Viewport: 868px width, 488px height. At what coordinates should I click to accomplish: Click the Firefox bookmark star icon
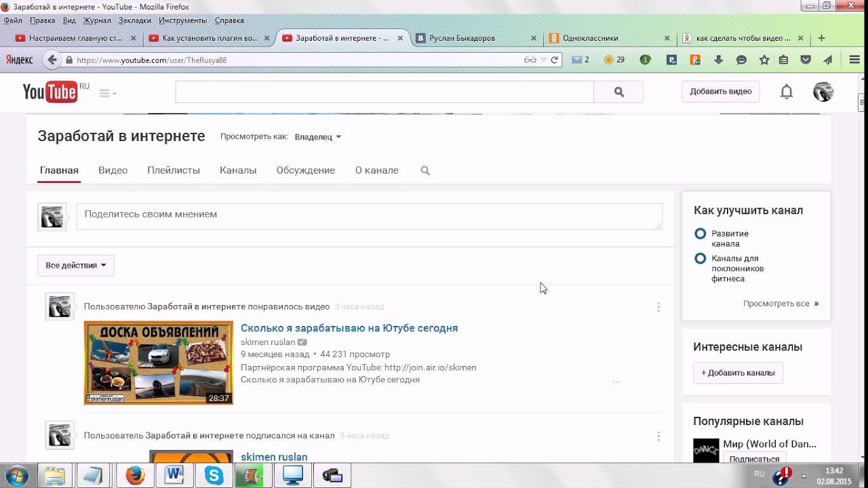click(764, 60)
